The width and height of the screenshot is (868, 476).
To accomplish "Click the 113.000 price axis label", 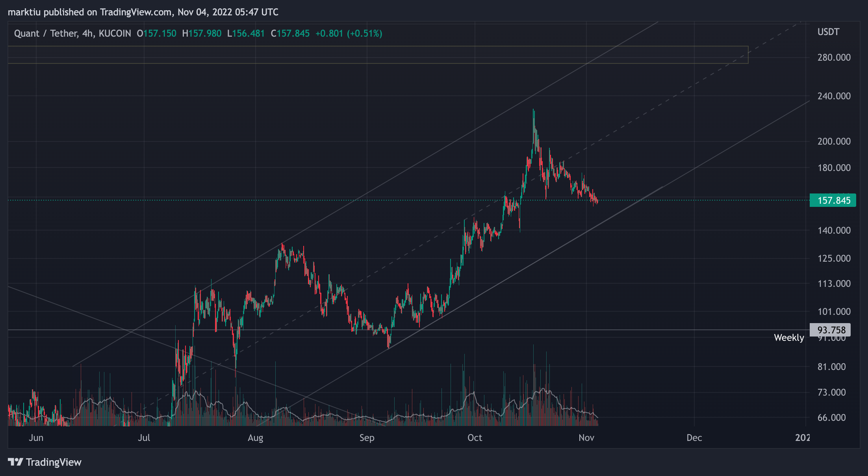I will pos(834,284).
